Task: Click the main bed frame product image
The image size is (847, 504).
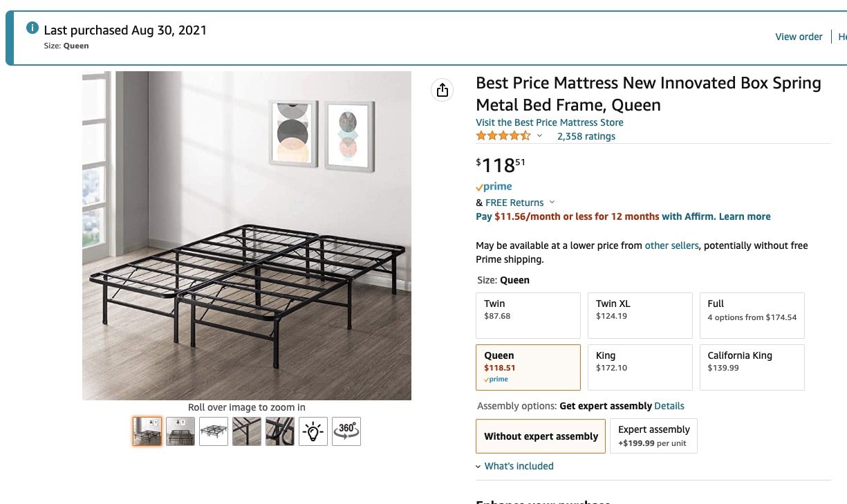Action: click(247, 236)
